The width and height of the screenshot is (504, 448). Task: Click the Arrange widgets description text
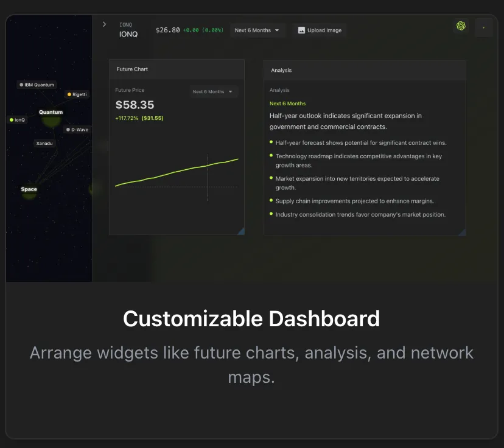coord(251,365)
